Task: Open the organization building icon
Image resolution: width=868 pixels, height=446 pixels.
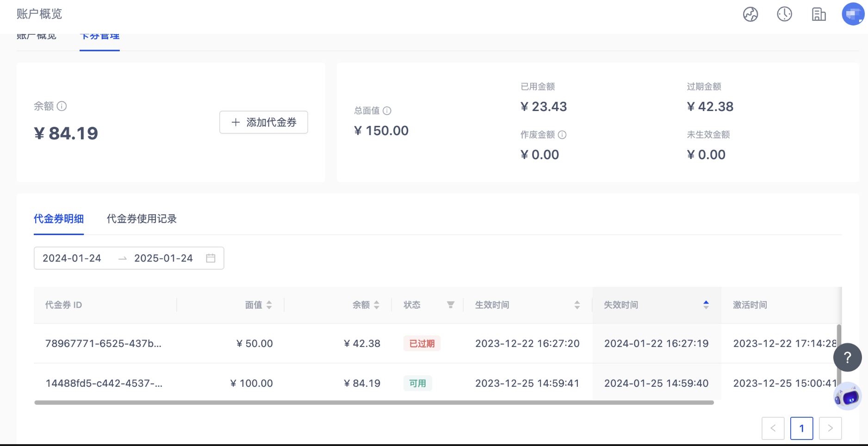Action: pyautogui.click(x=818, y=14)
